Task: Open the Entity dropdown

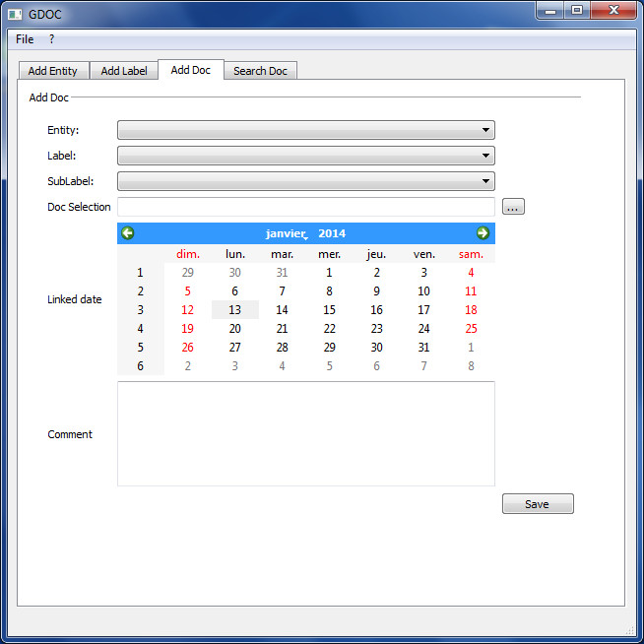Action: 306,130
